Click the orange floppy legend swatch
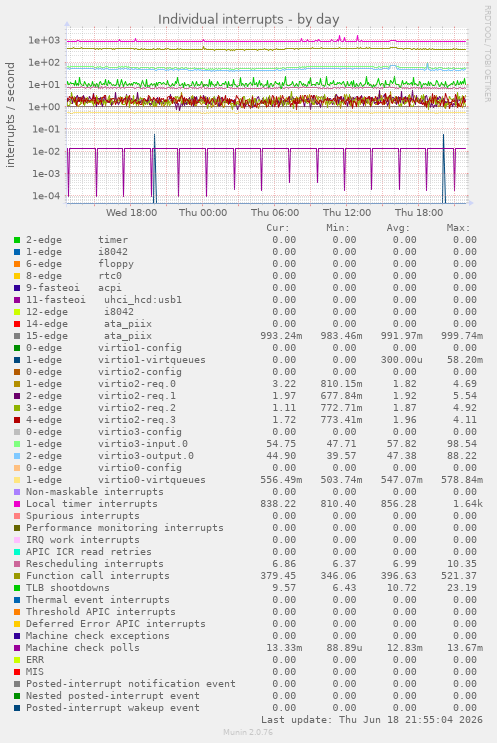 point(17,264)
